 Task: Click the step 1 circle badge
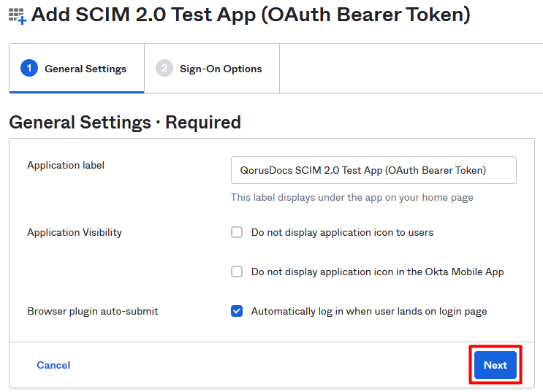tap(29, 68)
